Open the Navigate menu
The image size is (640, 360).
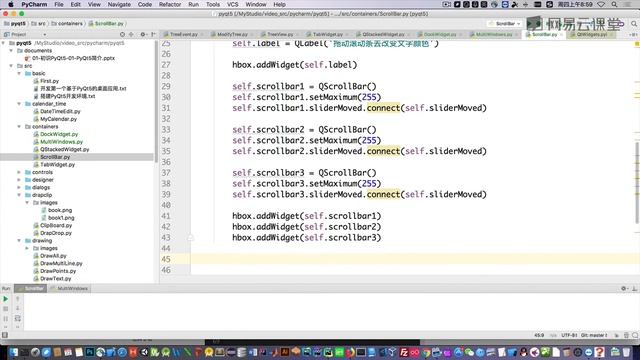pyautogui.click(x=119, y=4)
